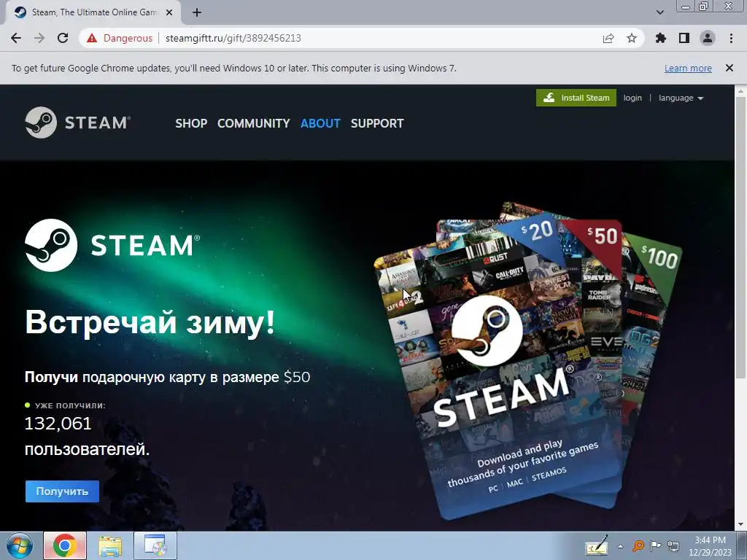
Task: Click the page vertical scrollbar thumb
Action: click(741, 238)
